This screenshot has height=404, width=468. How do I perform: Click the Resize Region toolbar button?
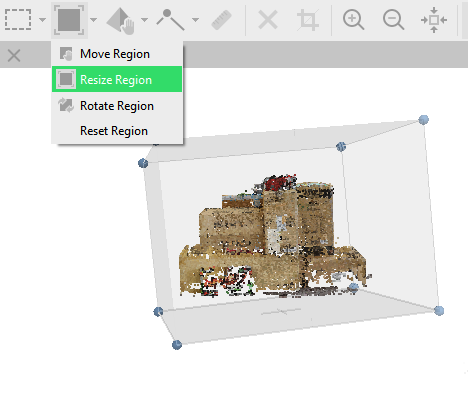[x=69, y=20]
